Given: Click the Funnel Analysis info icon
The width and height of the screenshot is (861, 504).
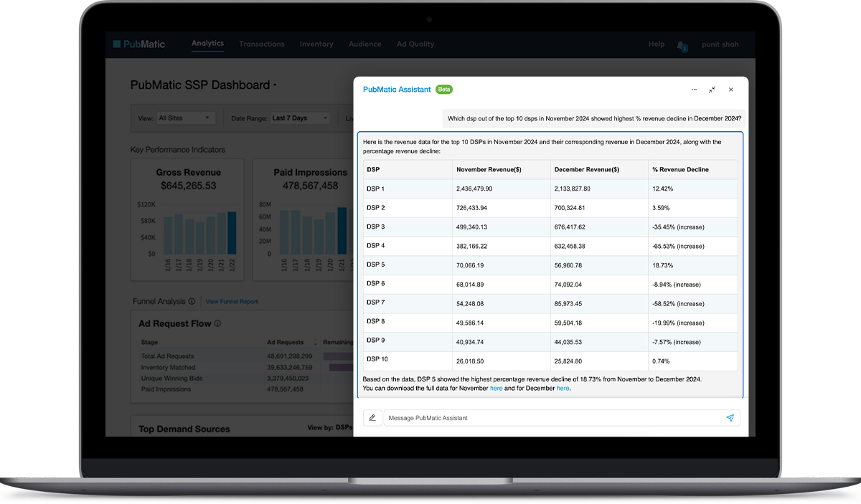Looking at the screenshot, I should (192, 302).
